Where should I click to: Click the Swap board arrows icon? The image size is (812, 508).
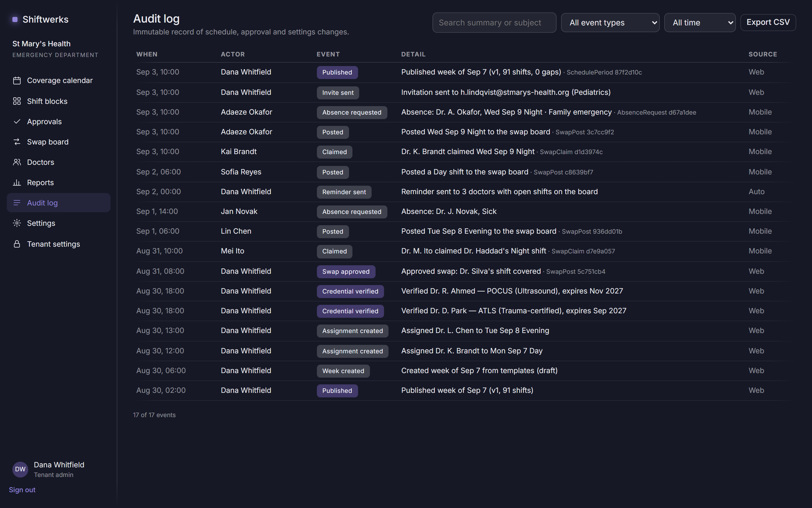(x=17, y=142)
